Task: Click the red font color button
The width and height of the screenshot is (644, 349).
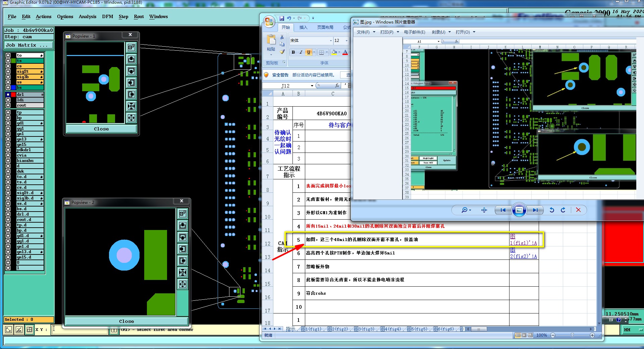Action: click(x=345, y=52)
